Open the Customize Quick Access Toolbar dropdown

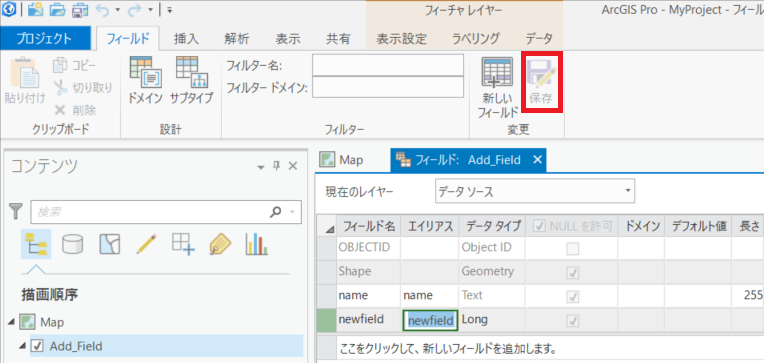pyautogui.click(x=169, y=9)
